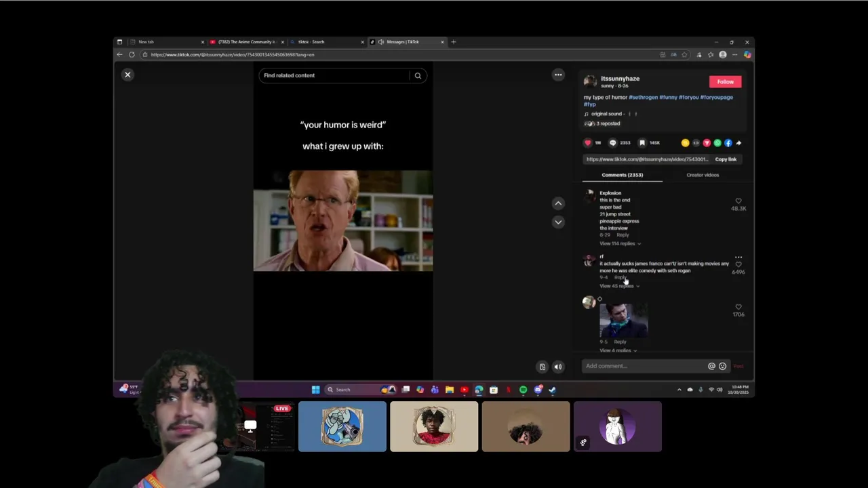The height and width of the screenshot is (488, 868).
Task: Open the emoji picker in comment box
Action: [x=722, y=366]
